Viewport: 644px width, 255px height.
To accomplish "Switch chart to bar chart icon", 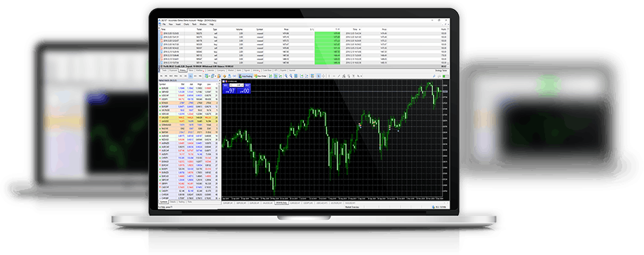I will (x=271, y=76).
